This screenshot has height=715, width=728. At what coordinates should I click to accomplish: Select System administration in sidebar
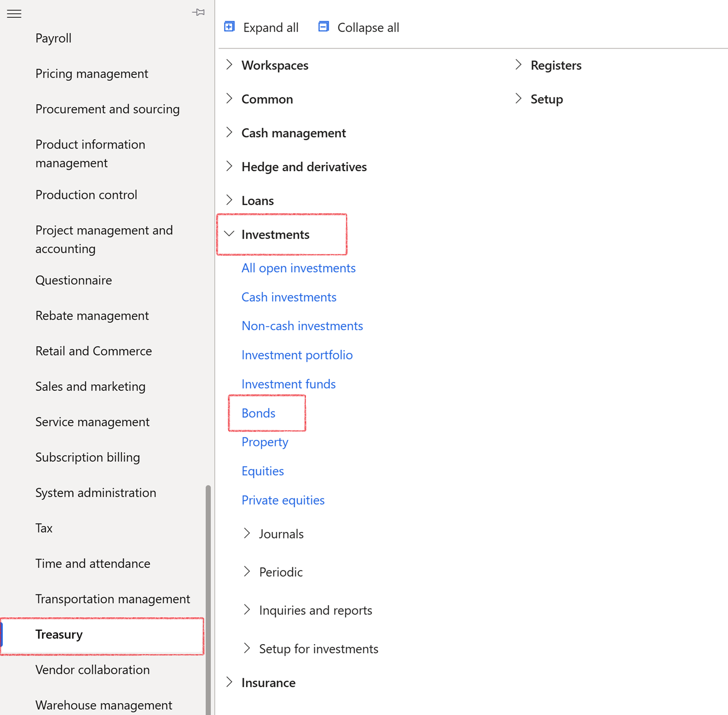95,493
